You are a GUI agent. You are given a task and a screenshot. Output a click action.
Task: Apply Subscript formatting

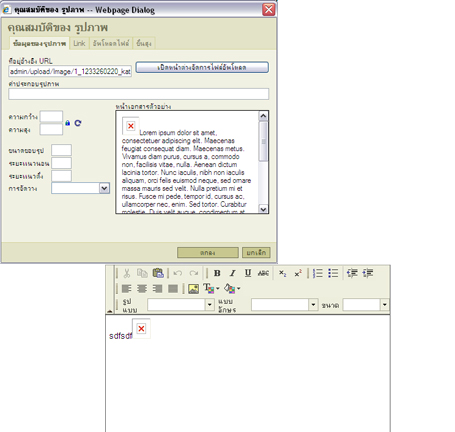pyautogui.click(x=282, y=273)
